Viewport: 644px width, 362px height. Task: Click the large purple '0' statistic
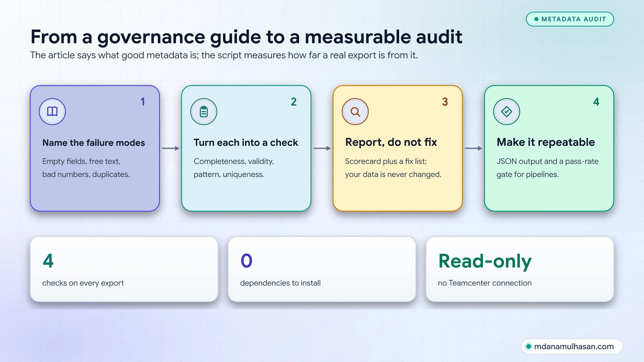coord(247,261)
